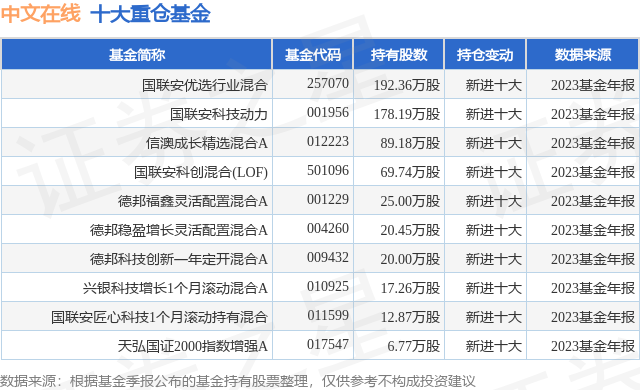The height and width of the screenshot is (390, 640).
Task: Click fund code 011599
Action: point(328,315)
